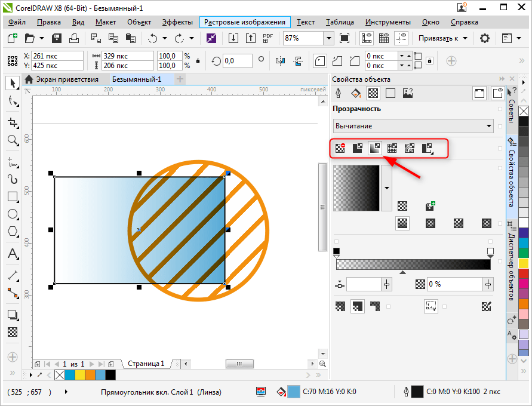Toggle the lock ratio padlock for scale
Viewport: 532px width, 406px height.
[x=198, y=61]
